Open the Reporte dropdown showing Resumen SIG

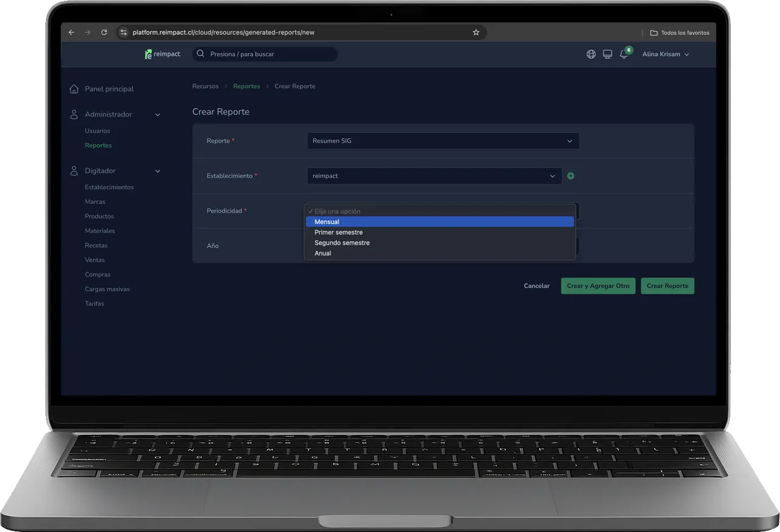pos(443,141)
